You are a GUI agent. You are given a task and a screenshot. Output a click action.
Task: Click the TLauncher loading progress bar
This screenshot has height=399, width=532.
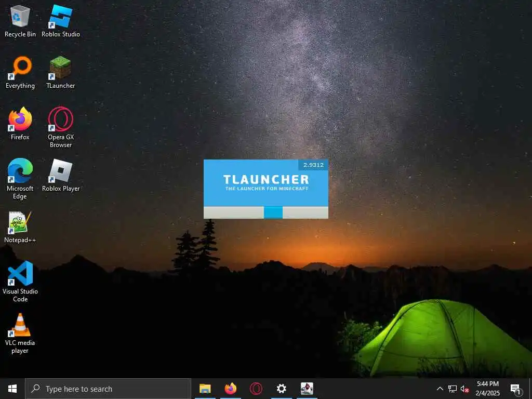coord(265,212)
